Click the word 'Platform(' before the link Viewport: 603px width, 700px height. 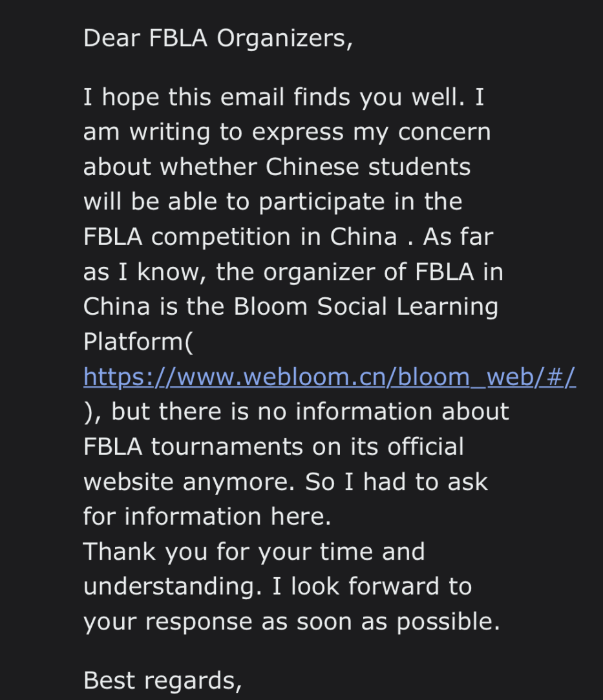click(x=138, y=342)
